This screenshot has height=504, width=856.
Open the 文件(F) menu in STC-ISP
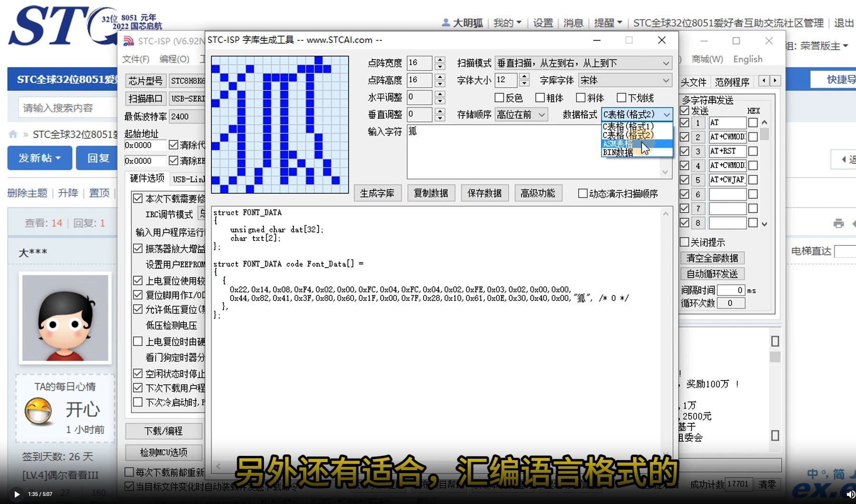click(x=136, y=59)
